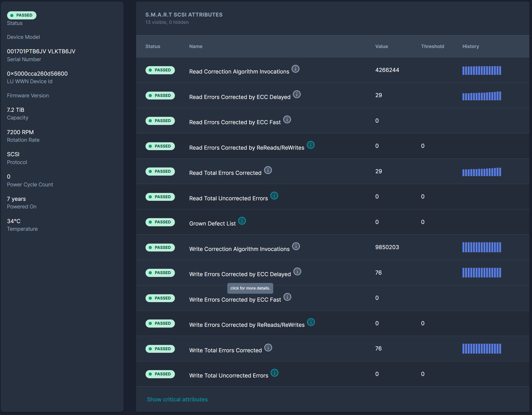
Task: Show critical attributes link
Action: tap(177, 399)
